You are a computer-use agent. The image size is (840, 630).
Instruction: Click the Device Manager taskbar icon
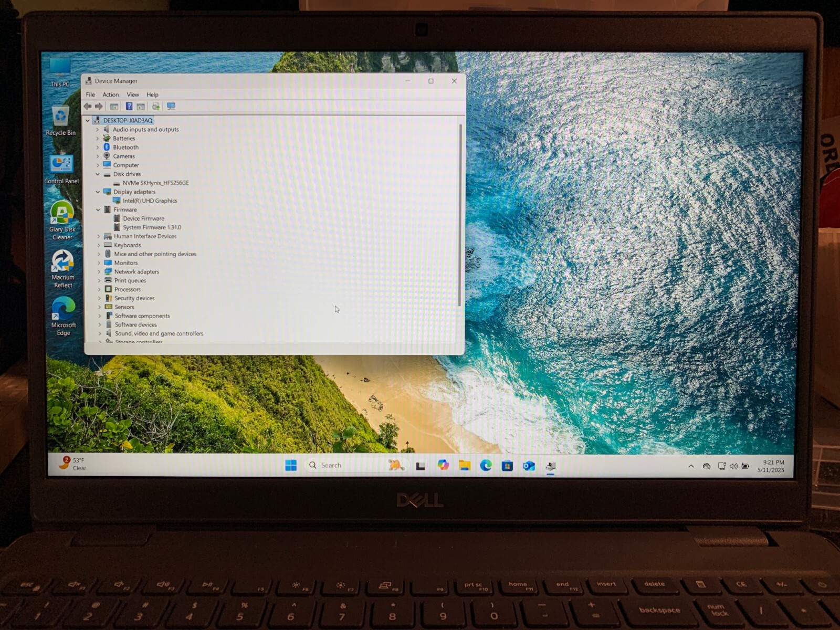click(x=550, y=466)
